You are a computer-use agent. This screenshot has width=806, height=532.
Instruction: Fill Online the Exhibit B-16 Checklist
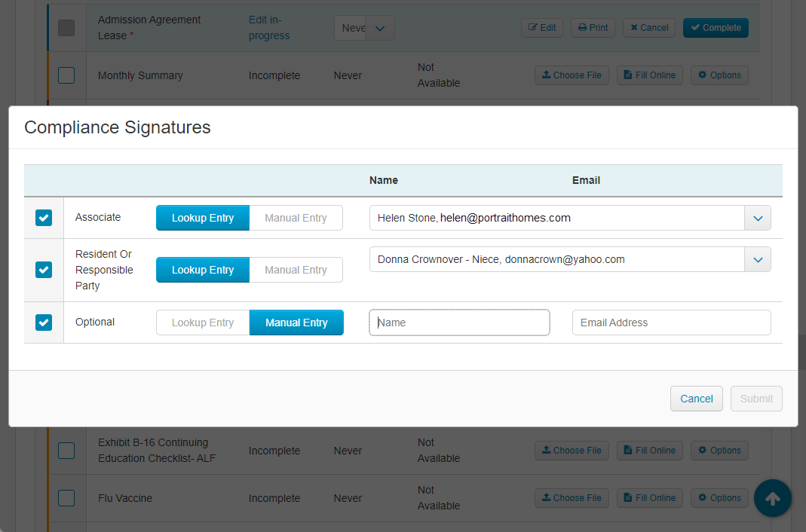click(650, 451)
